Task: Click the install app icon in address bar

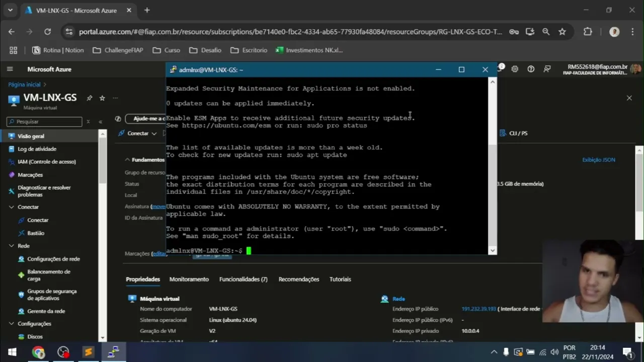Action: click(530, 32)
